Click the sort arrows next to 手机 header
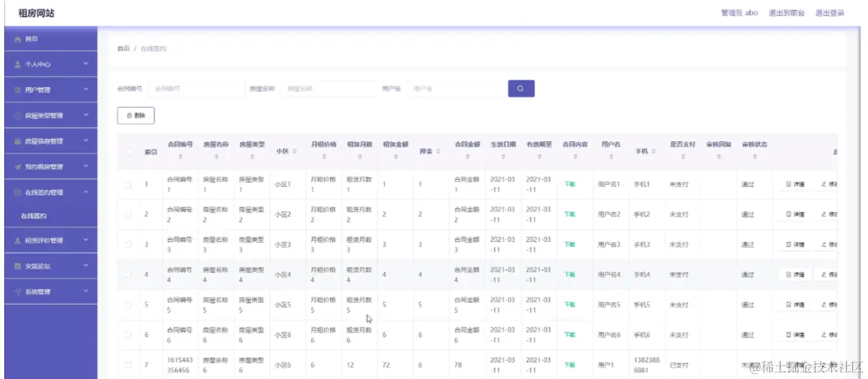Screen dimensions: 868x379 pyautogui.click(x=653, y=151)
